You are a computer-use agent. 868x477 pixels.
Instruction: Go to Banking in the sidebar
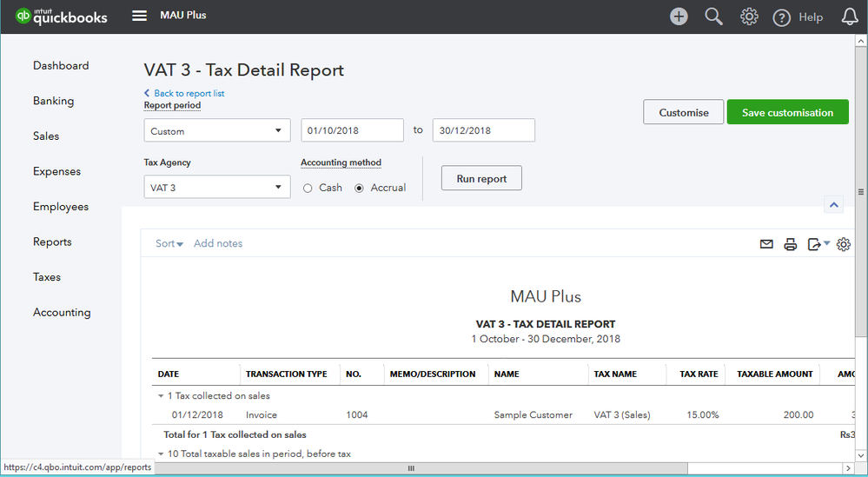pyautogui.click(x=53, y=101)
